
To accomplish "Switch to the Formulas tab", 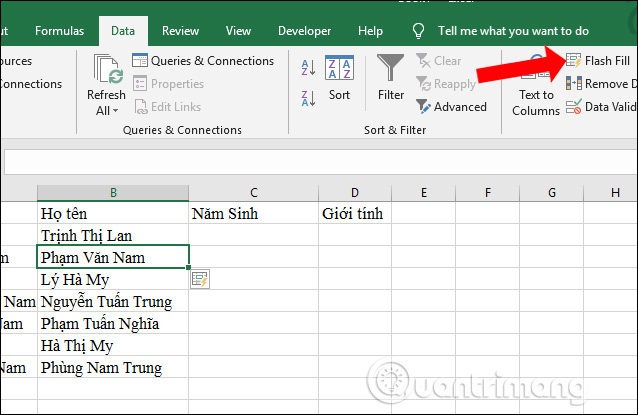I will (59, 31).
